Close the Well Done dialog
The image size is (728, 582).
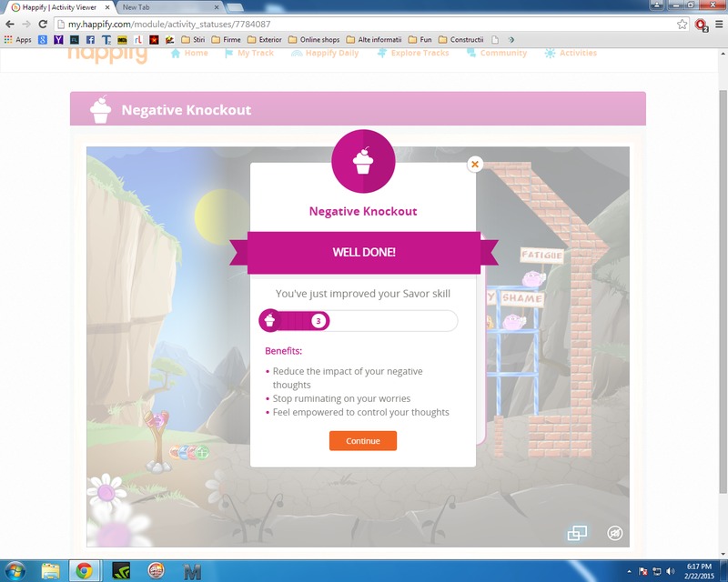474,164
